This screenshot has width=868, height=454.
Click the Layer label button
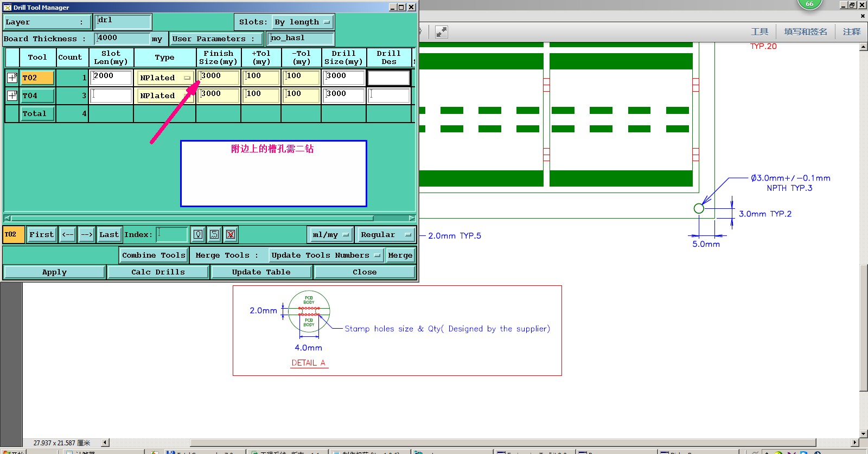coord(47,22)
